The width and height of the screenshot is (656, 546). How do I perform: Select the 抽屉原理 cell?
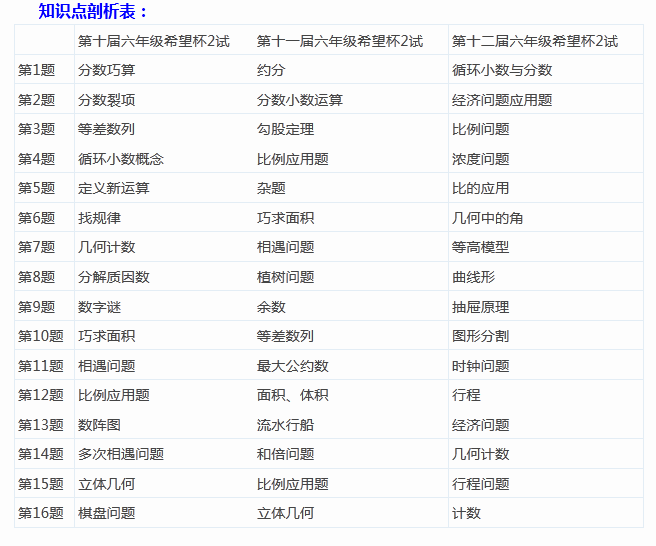pos(480,307)
